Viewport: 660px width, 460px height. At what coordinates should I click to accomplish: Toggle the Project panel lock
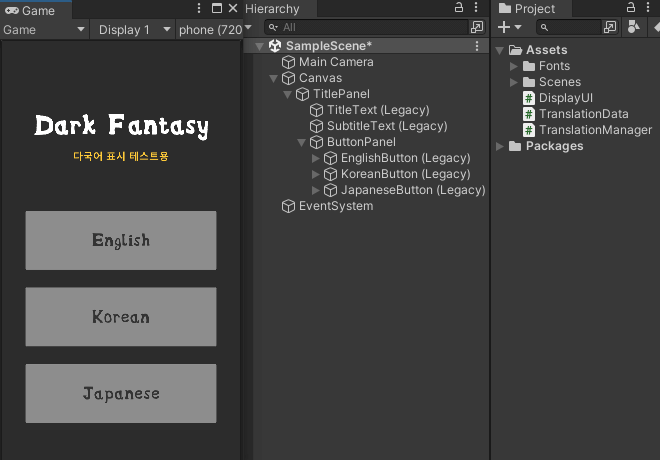[631, 7]
